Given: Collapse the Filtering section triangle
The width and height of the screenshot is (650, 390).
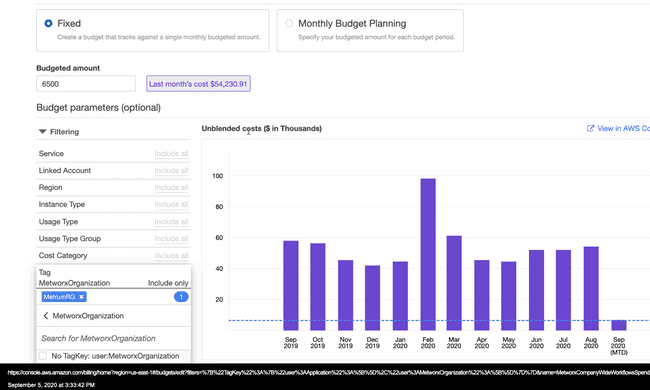Looking at the screenshot, I should pos(42,131).
